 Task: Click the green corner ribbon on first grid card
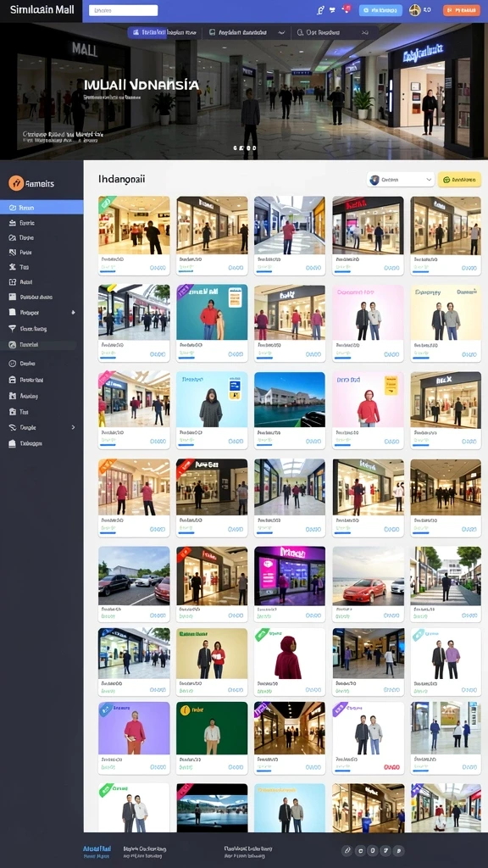tap(106, 203)
